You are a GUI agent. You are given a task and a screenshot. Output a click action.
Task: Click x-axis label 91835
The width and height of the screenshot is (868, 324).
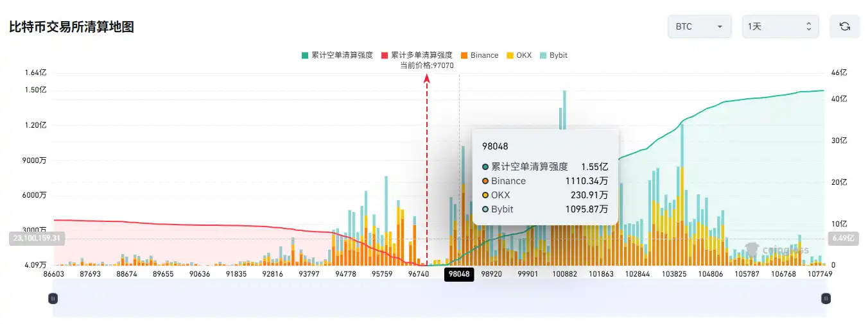(x=236, y=274)
